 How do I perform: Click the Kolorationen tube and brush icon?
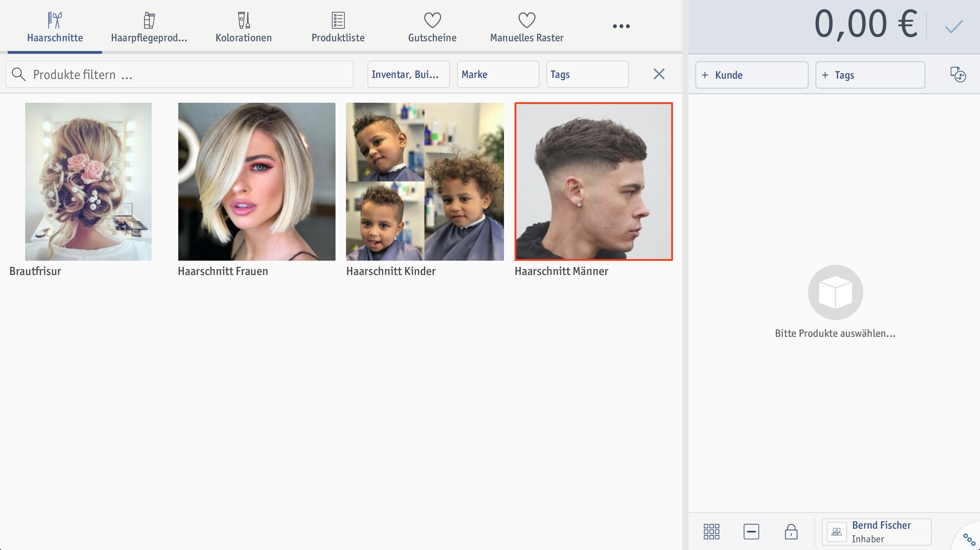click(244, 20)
